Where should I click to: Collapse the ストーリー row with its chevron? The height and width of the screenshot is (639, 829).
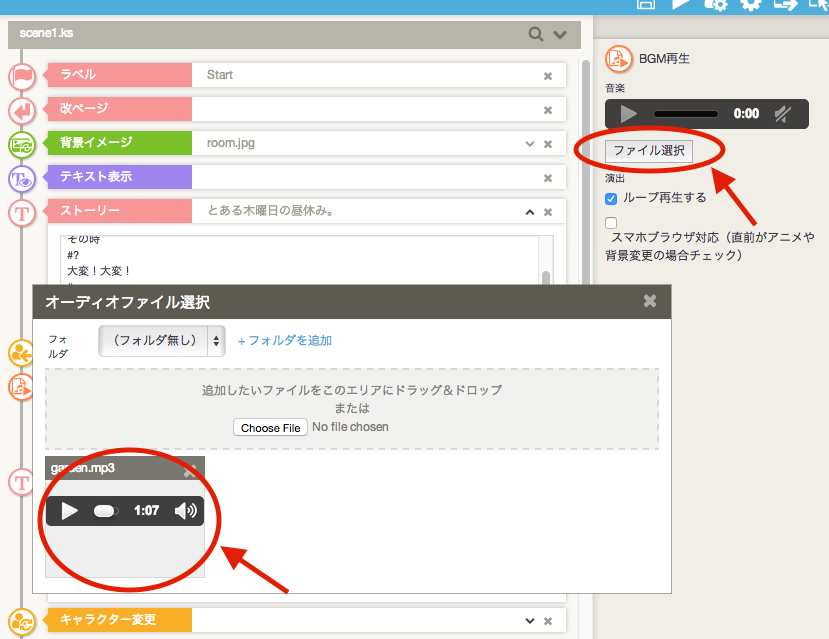click(x=530, y=212)
